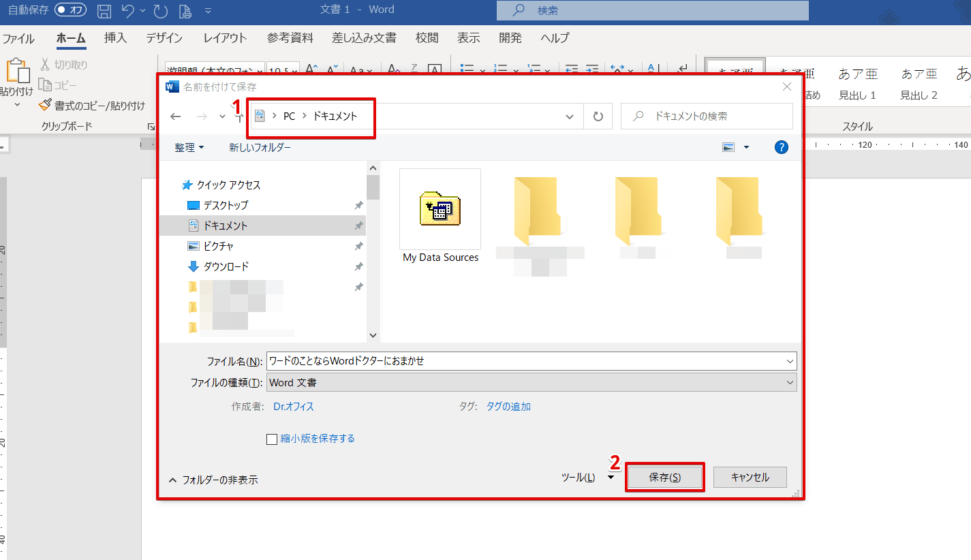Screen dimensions: 971x560
Task: Click the change view icon in dialog
Action: [x=728, y=147]
